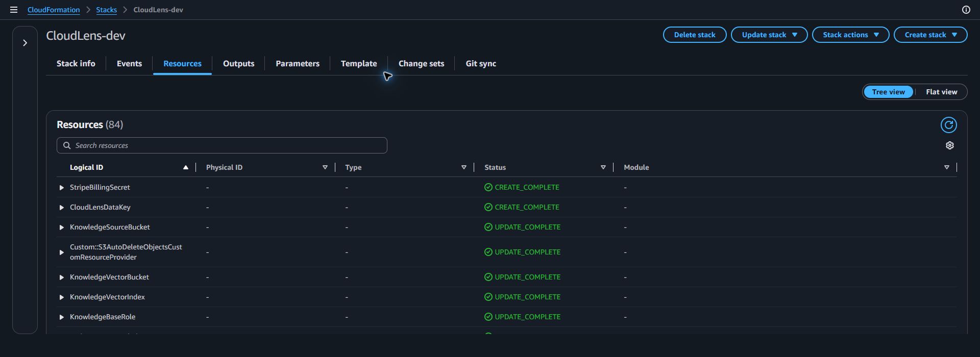Open the hamburger navigation menu
The width and height of the screenshot is (980, 357).
coord(14,10)
